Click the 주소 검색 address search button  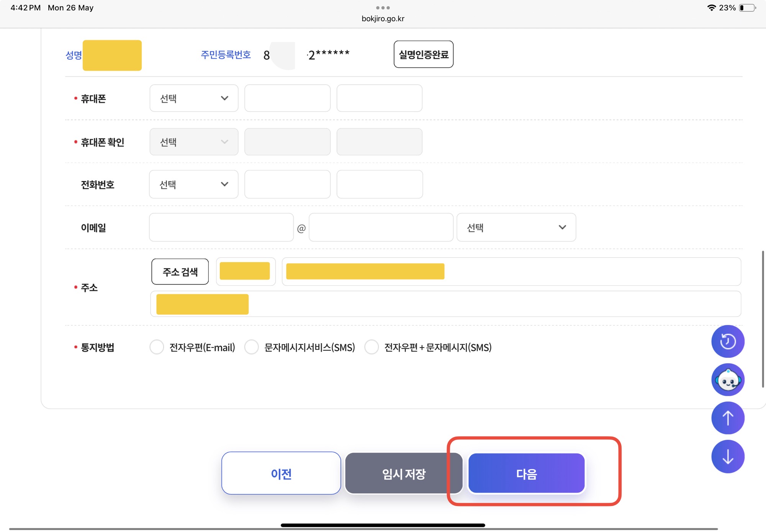180,272
